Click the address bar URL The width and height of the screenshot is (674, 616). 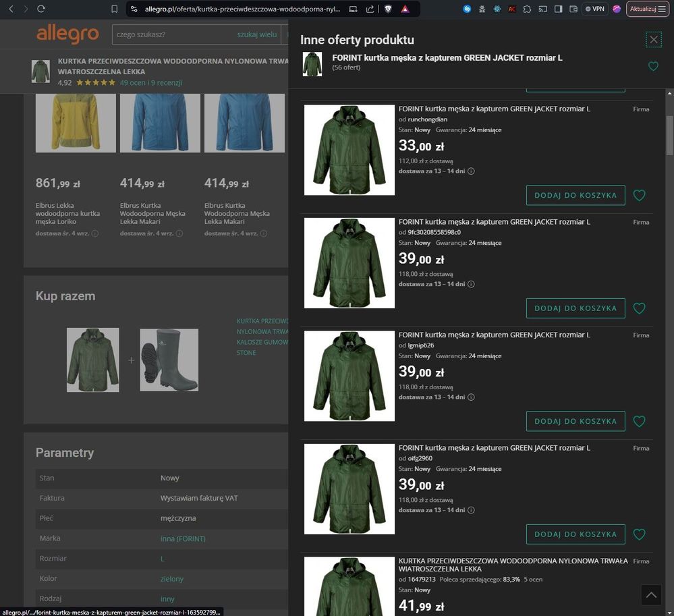(x=242, y=9)
